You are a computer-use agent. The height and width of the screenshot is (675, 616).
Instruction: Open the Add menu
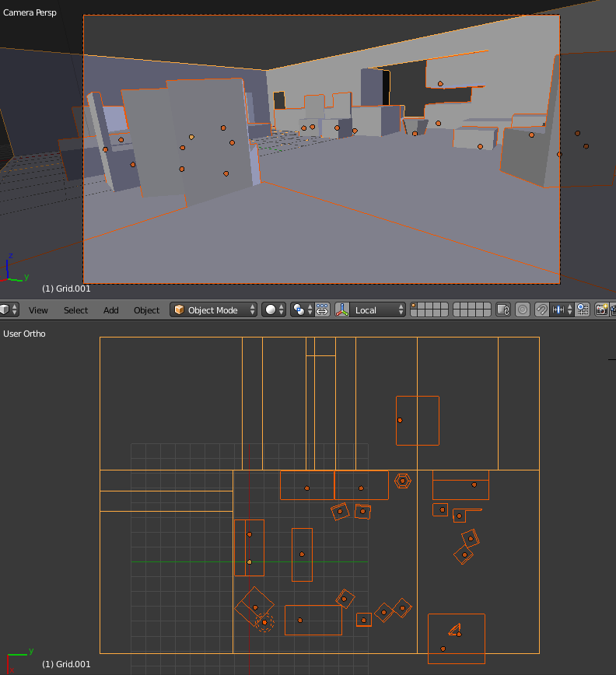point(110,310)
